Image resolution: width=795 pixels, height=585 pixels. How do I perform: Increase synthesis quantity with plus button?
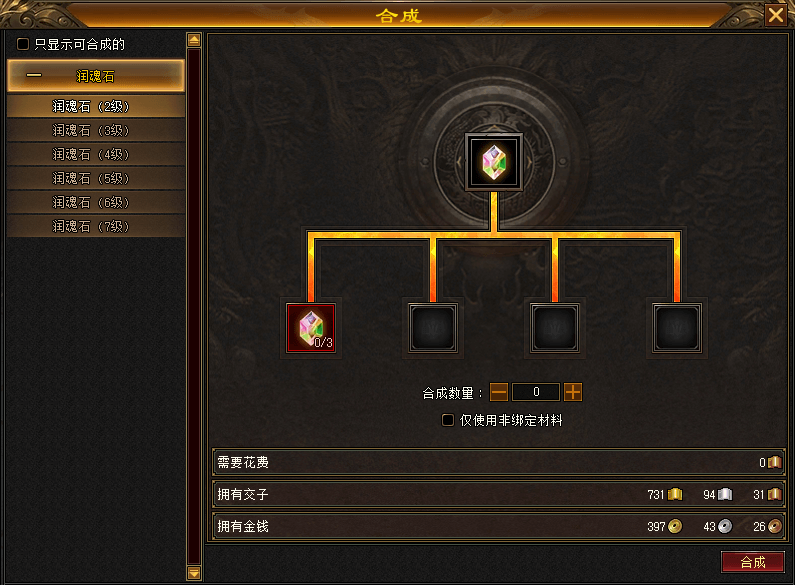point(573,392)
